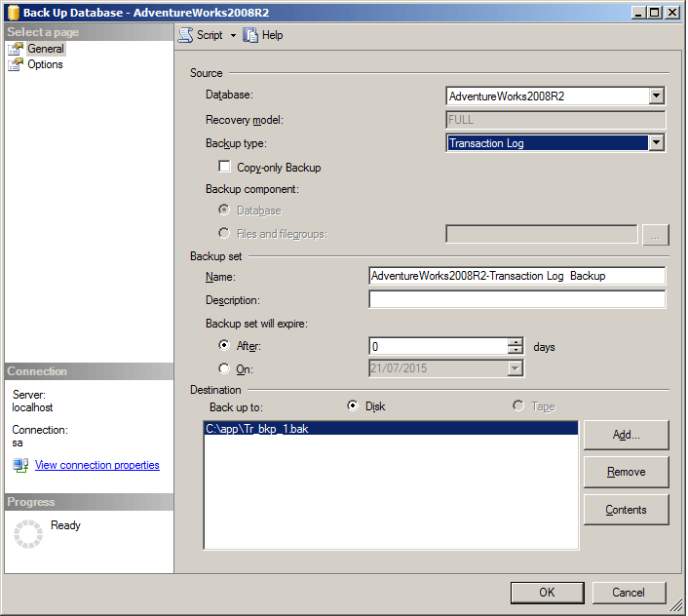Viewport: 688px width, 616px height.
Task: Click the Description input field
Action: tap(516, 299)
